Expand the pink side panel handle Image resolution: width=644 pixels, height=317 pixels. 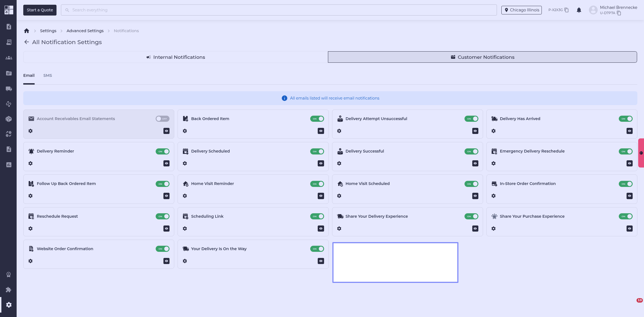coord(641,153)
